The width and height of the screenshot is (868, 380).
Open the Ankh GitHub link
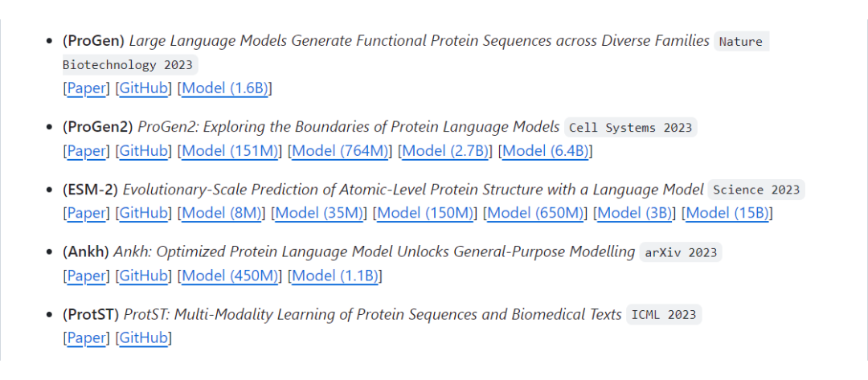point(143,276)
